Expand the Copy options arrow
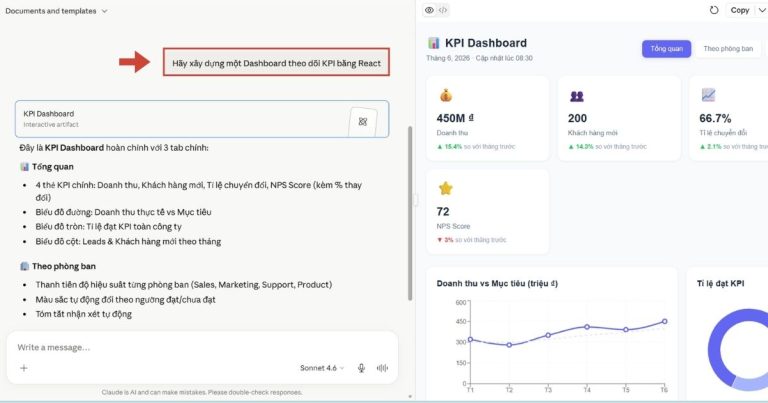Viewport: 768px width, 403px height. point(762,10)
